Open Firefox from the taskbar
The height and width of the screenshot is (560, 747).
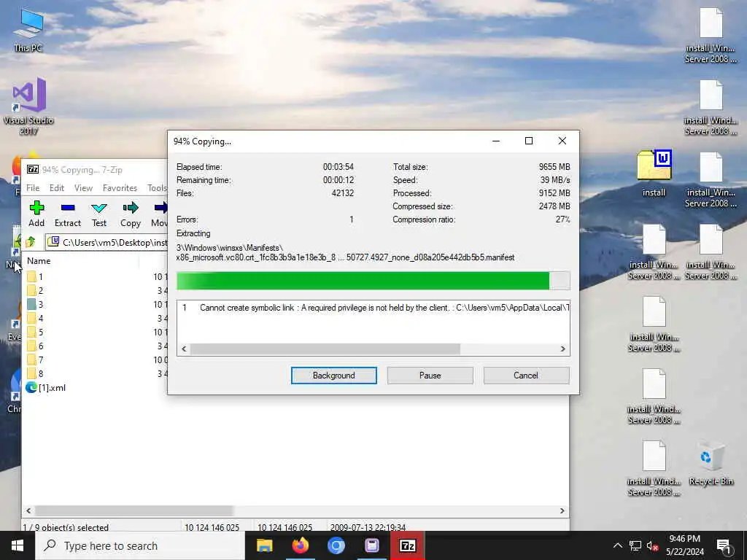click(x=300, y=545)
